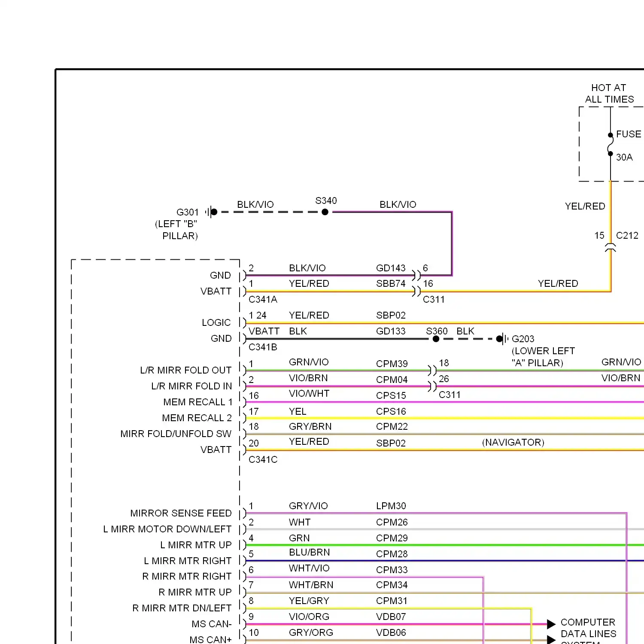Select connector label "C341C"

(x=263, y=459)
